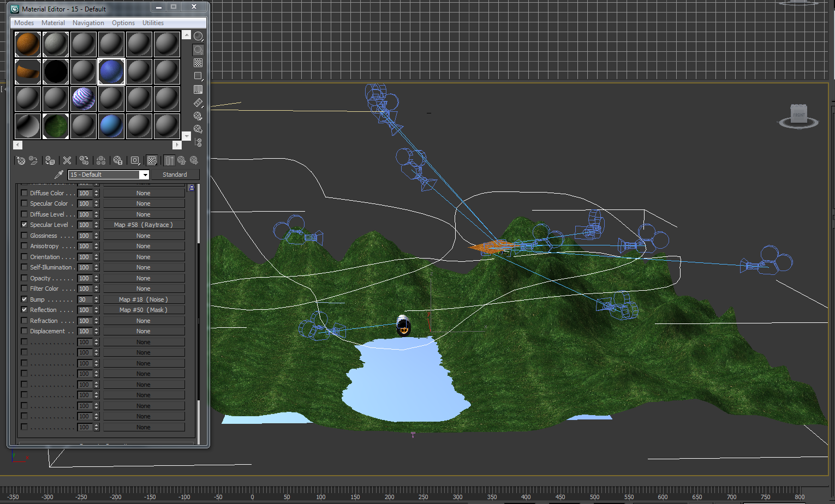Toggle Backlight for sample slots

198,50
